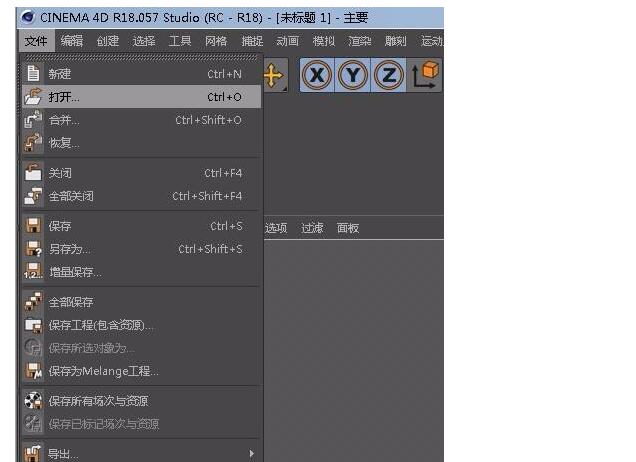Open the 网格 menu

[216, 41]
